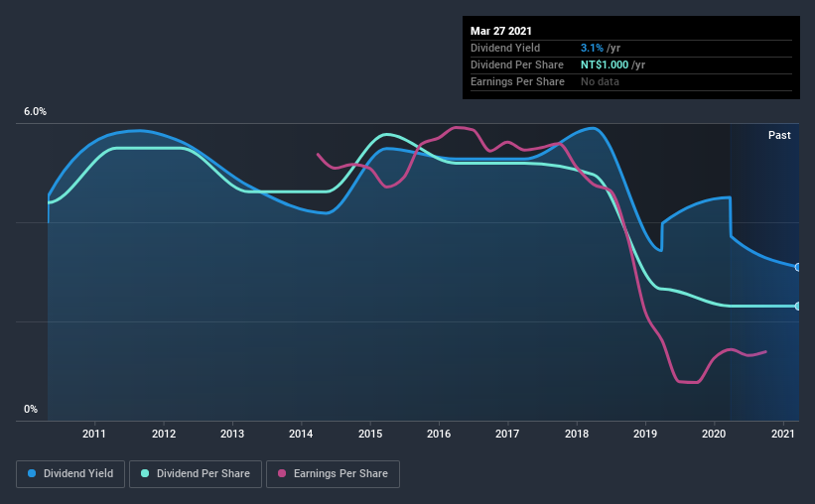Image resolution: width=815 pixels, height=504 pixels.
Task: Click the blue Dividend Yield endpoint marker
Action: [797, 267]
